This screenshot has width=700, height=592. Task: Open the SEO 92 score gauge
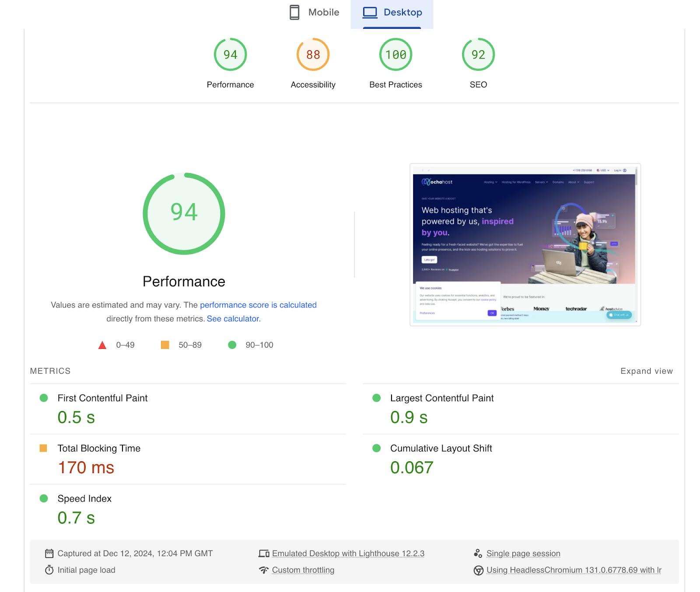click(478, 55)
